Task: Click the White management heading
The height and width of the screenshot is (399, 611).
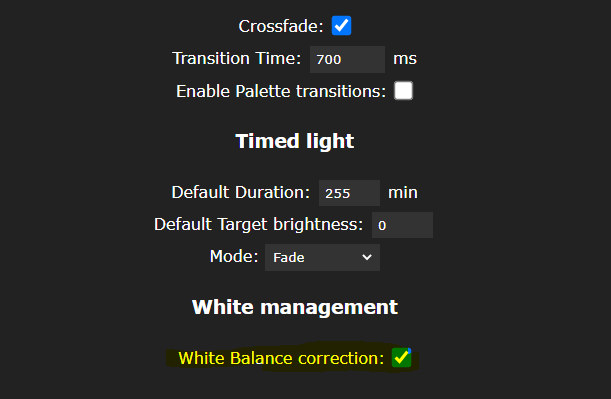Action: pyautogui.click(x=295, y=307)
